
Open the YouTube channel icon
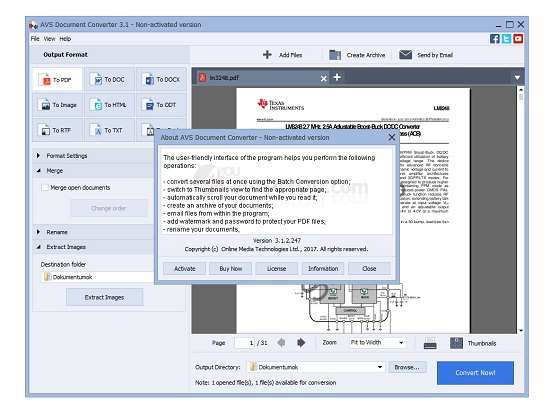[518, 39]
